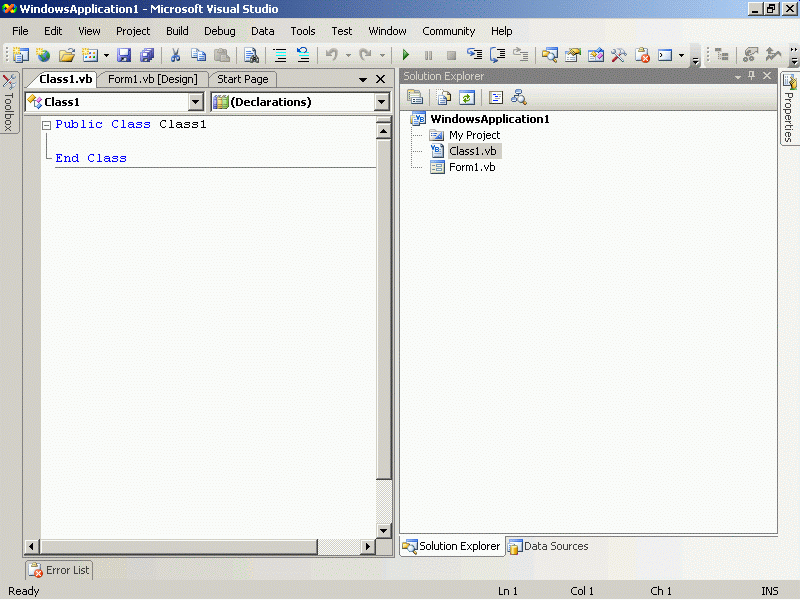Click Refresh icon in Solution Explorer
This screenshot has height=600, width=800.
[x=466, y=97]
